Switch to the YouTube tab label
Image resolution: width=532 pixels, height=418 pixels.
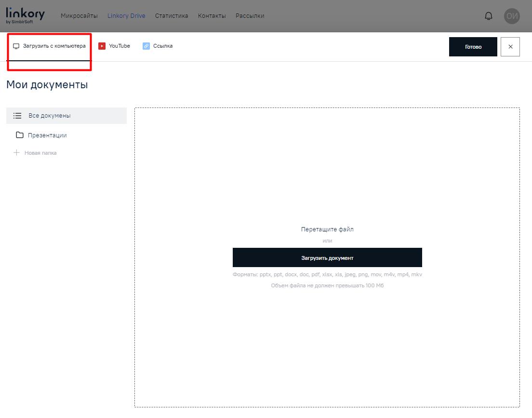(120, 46)
